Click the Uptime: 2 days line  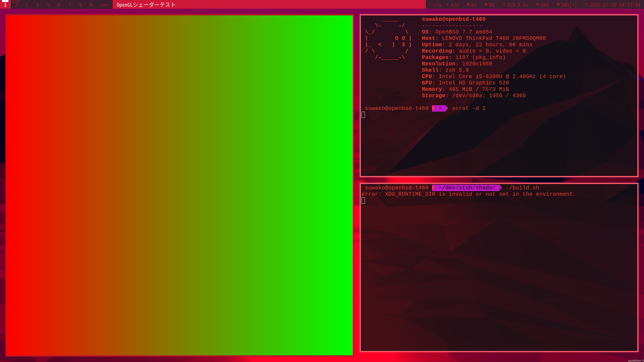coord(477,45)
